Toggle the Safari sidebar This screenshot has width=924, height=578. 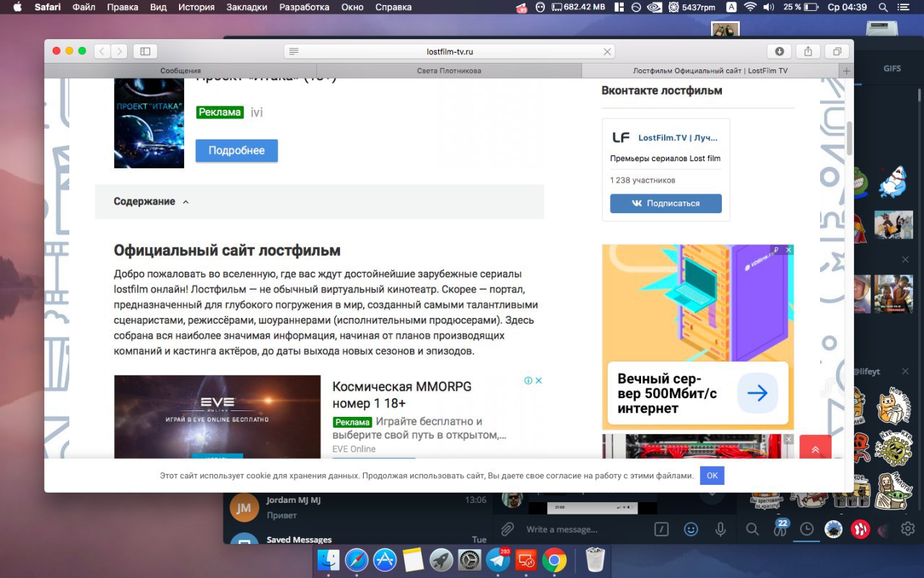coord(145,51)
